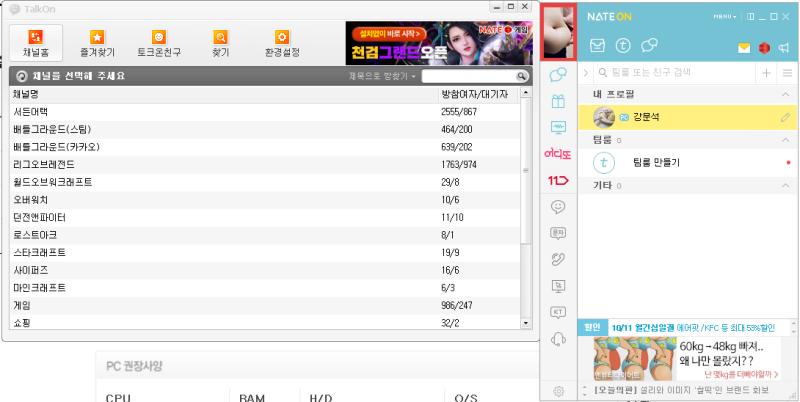
Task: Sort by 채널명 column header
Action: click(x=223, y=93)
